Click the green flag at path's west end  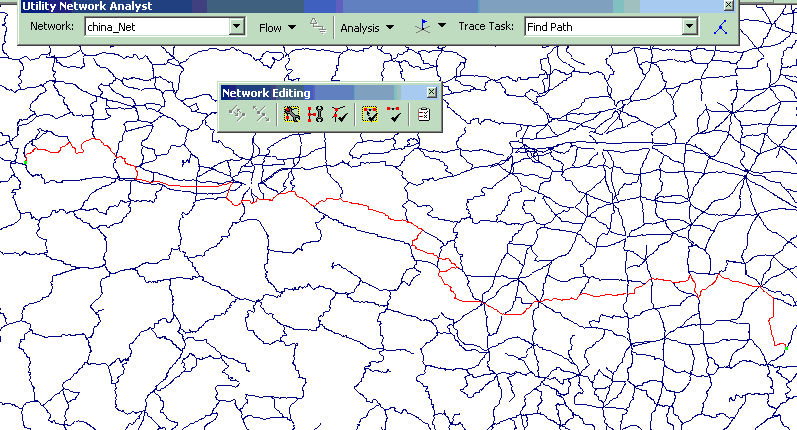pos(25,163)
